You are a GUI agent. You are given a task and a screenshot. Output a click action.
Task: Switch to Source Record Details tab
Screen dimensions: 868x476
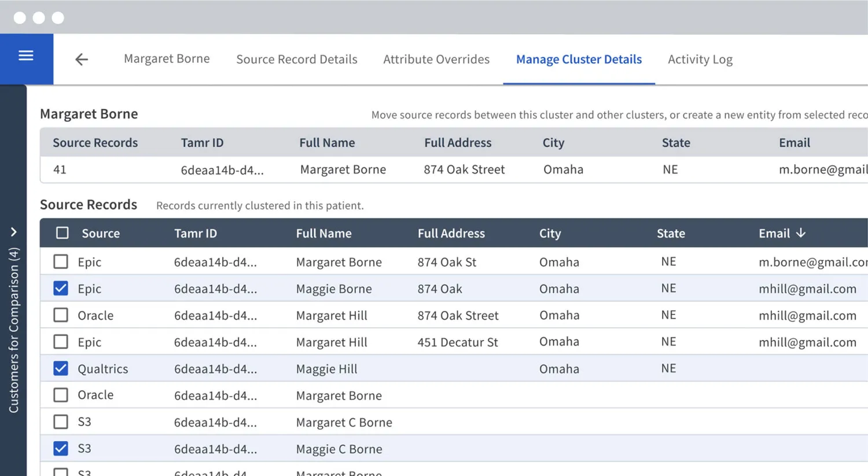(x=297, y=59)
